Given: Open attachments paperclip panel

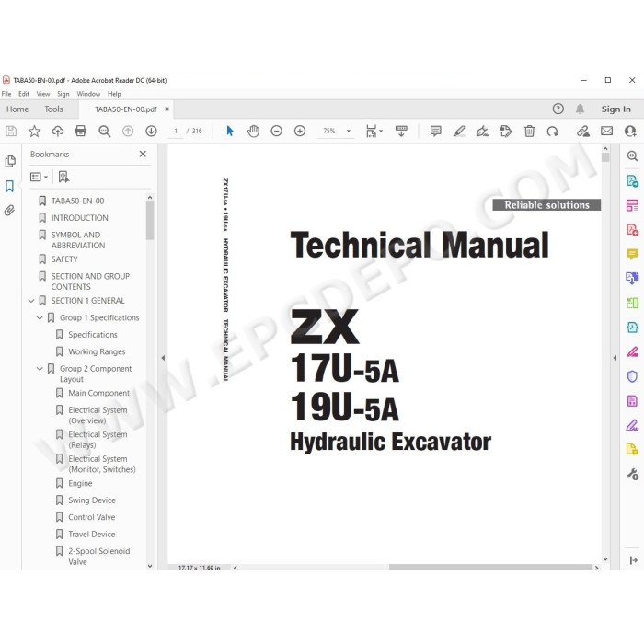Looking at the screenshot, I should pyautogui.click(x=10, y=211).
